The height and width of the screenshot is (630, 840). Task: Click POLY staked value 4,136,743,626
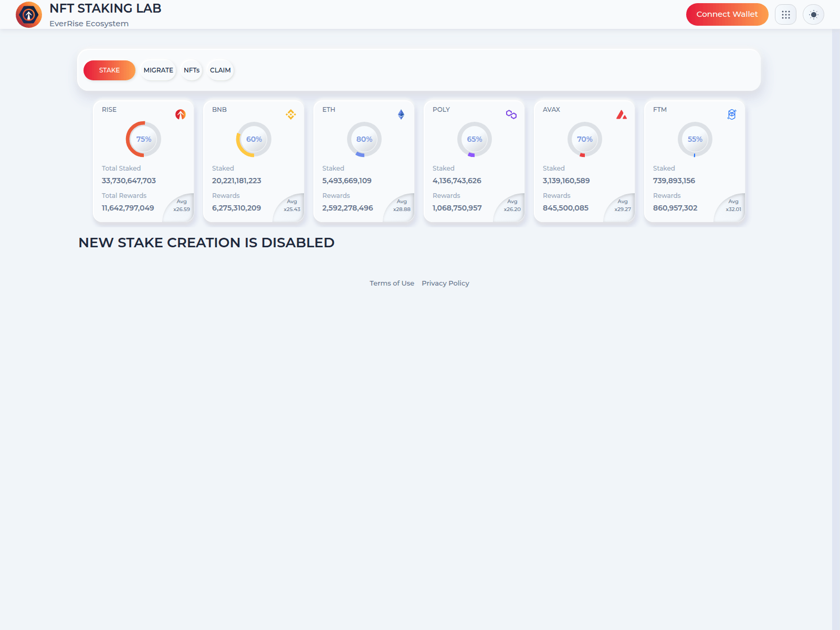(x=457, y=181)
